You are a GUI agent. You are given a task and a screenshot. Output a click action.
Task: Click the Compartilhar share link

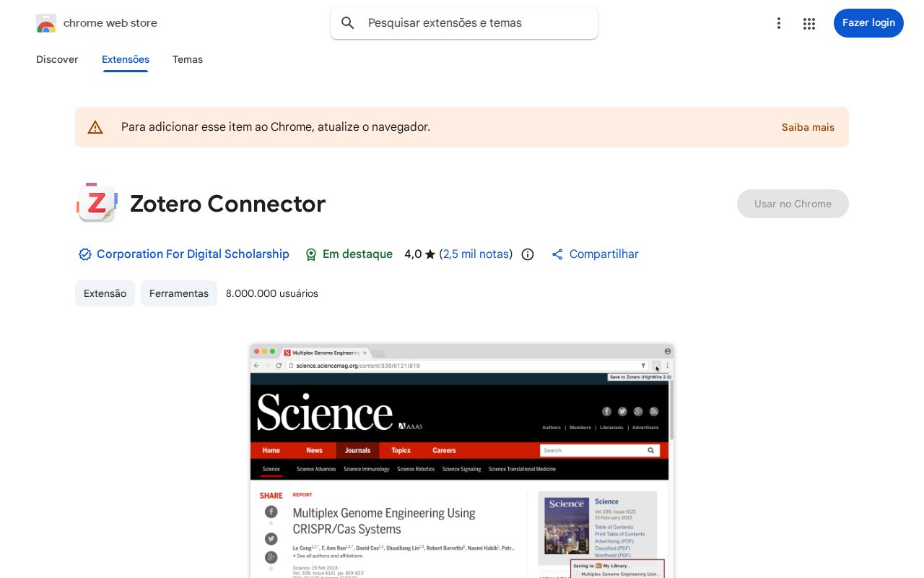(603, 254)
